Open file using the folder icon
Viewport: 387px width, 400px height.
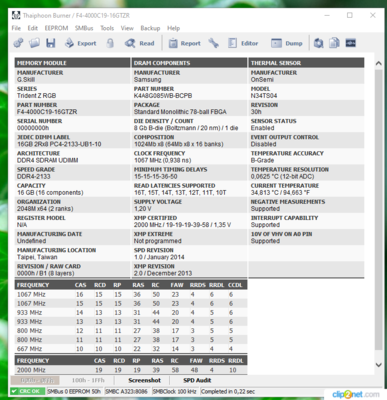click(34, 43)
